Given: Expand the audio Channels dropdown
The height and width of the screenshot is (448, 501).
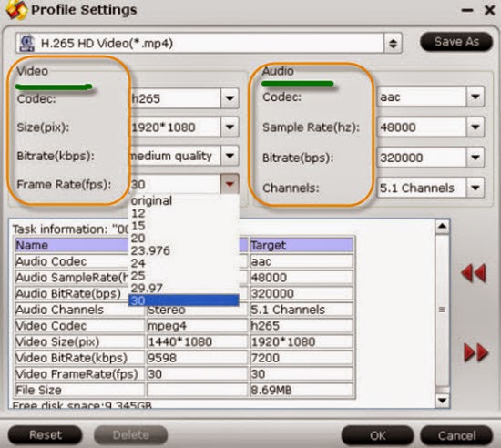Looking at the screenshot, I should tap(475, 188).
